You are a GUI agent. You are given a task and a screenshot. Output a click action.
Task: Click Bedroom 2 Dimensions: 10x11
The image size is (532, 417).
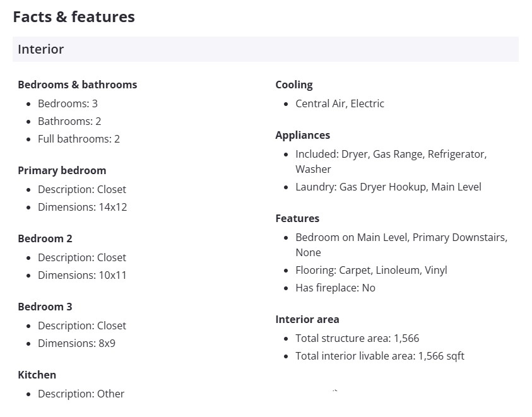point(82,275)
